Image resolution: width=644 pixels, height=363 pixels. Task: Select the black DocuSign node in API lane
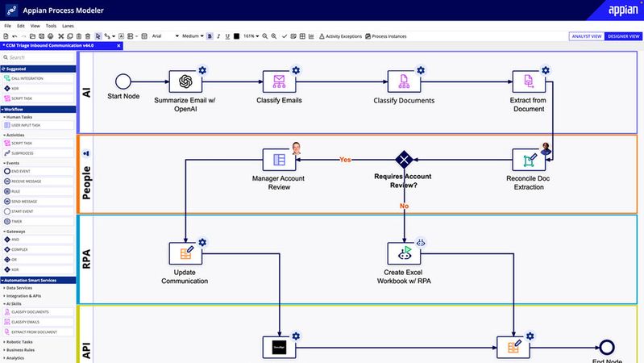point(280,348)
